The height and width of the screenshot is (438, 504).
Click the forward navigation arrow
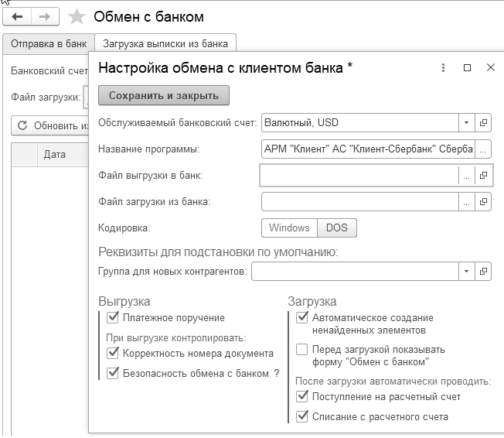(x=45, y=16)
